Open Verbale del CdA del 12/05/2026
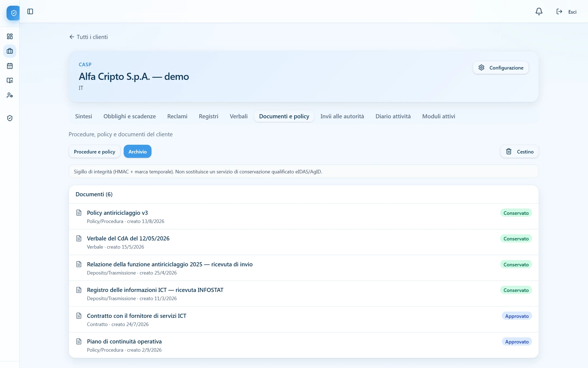 click(304, 242)
